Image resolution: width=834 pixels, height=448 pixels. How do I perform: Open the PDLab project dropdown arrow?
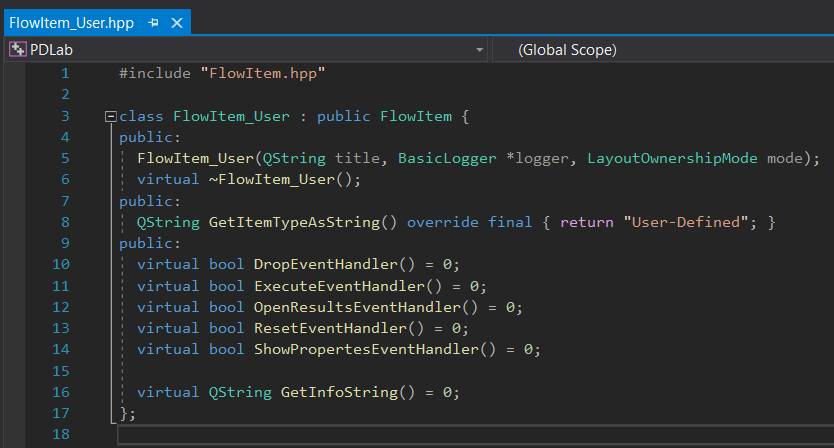click(481, 49)
